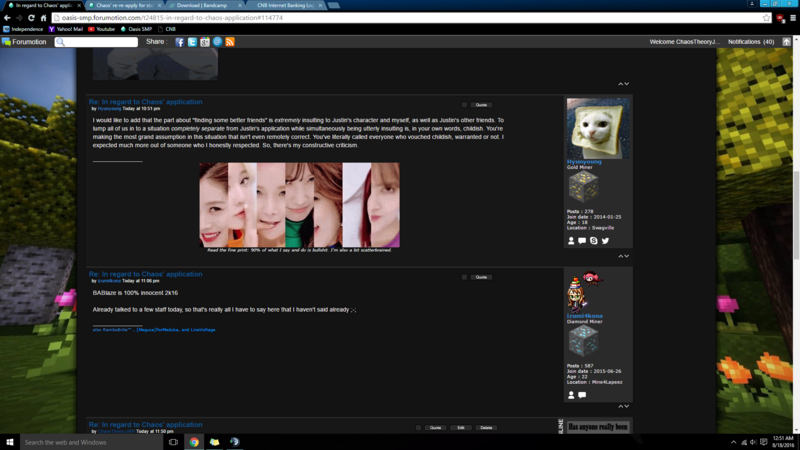
Task: Send Hyunyoung a private message
Action: pos(582,241)
